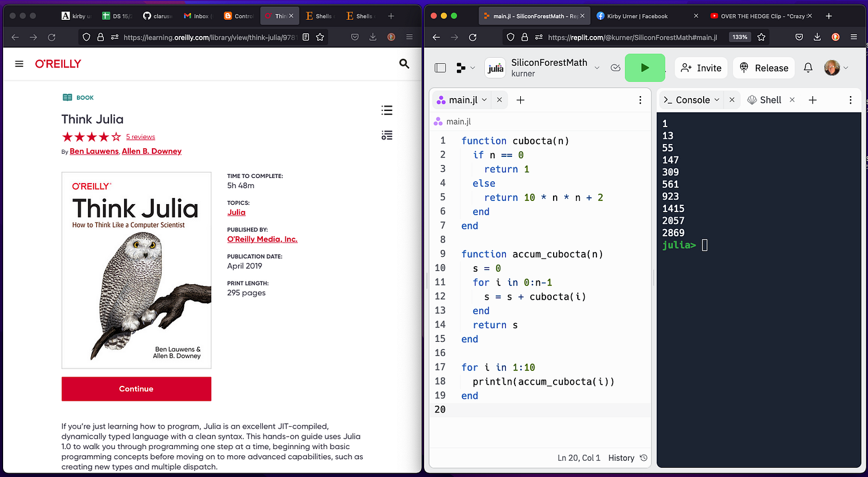Save the O'Reilly page to Pocket
The width and height of the screenshot is (868, 477).
[x=355, y=37]
